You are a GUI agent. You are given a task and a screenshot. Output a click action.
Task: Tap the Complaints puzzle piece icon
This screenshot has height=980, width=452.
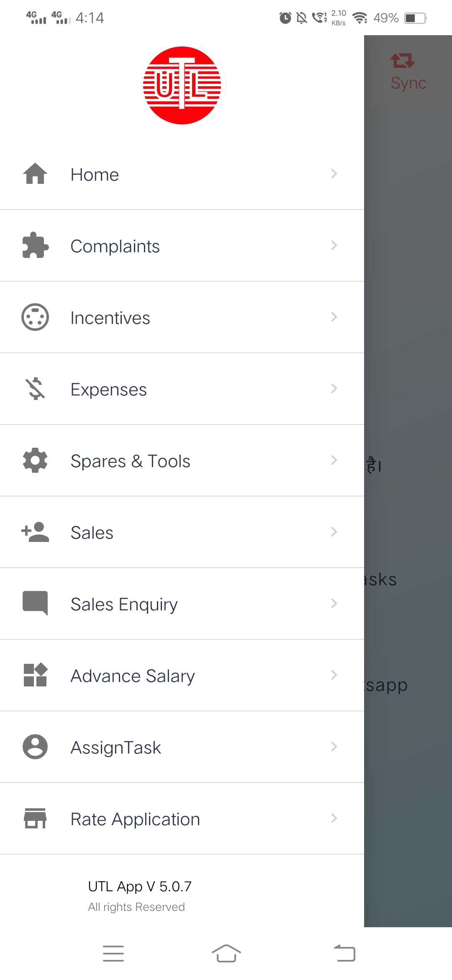tap(35, 245)
